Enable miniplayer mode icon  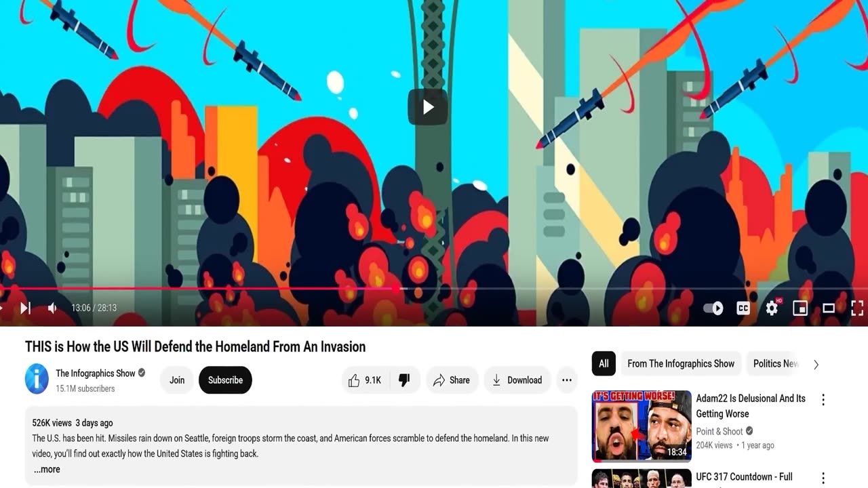800,308
